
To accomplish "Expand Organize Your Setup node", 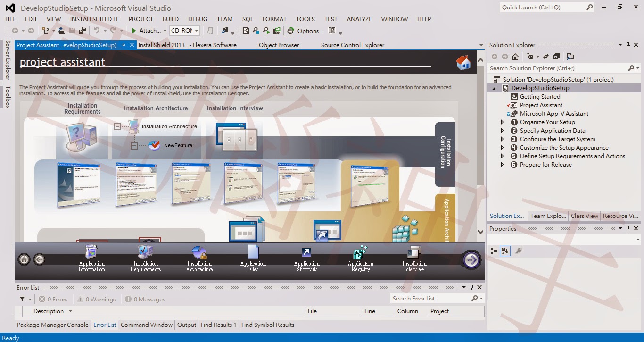I will pos(502,122).
